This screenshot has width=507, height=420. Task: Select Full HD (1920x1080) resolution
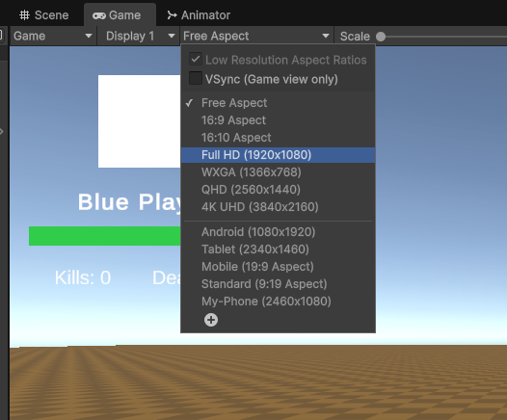[x=278, y=155]
